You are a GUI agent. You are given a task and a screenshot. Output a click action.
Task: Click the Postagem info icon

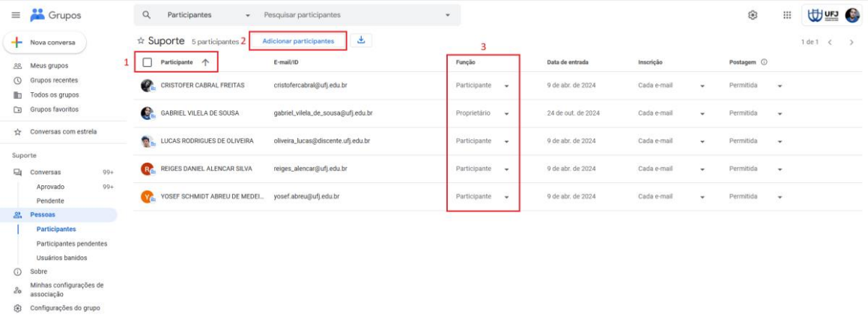pyautogui.click(x=764, y=62)
